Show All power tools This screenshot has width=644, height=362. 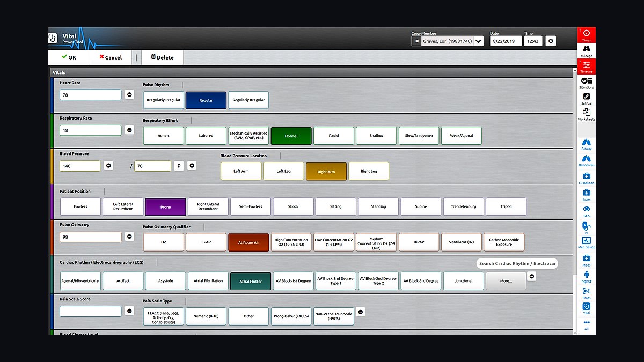pyautogui.click(x=586, y=325)
